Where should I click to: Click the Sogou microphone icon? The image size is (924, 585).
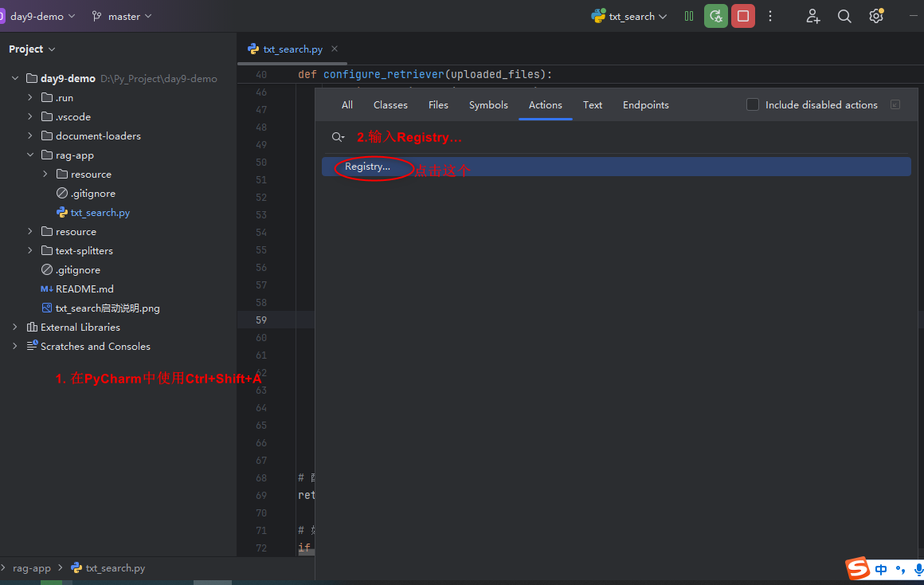[x=918, y=570]
